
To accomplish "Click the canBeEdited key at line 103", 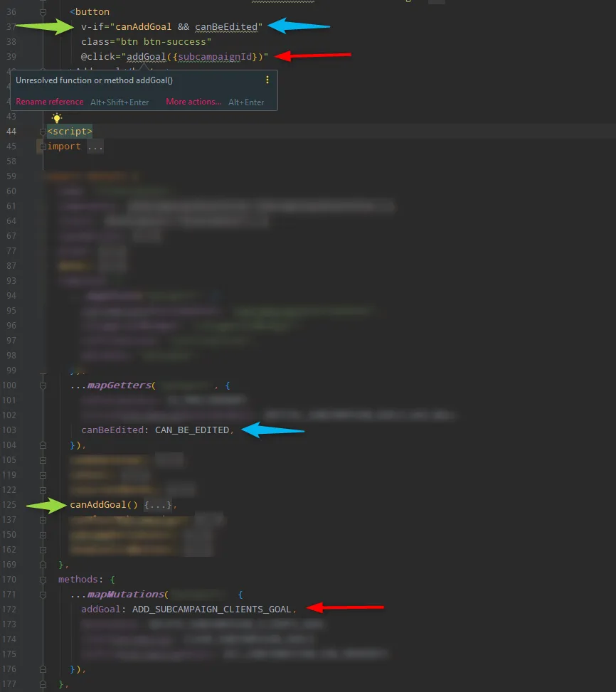I will click(x=112, y=430).
